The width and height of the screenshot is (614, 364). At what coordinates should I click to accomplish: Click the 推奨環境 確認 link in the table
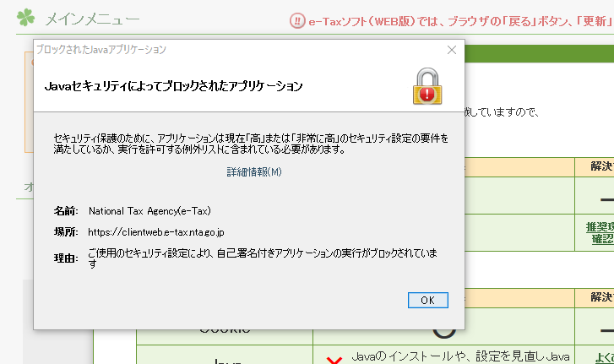pyautogui.click(x=600, y=233)
